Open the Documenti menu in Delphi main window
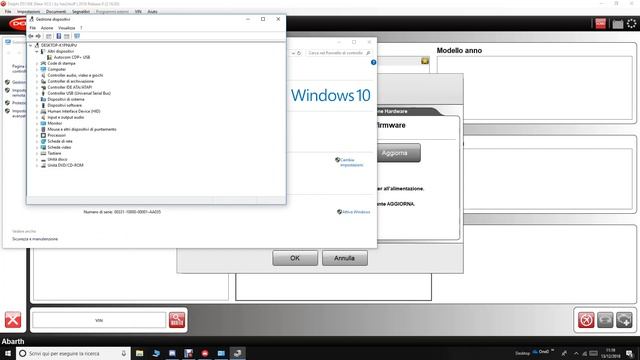 56,11
